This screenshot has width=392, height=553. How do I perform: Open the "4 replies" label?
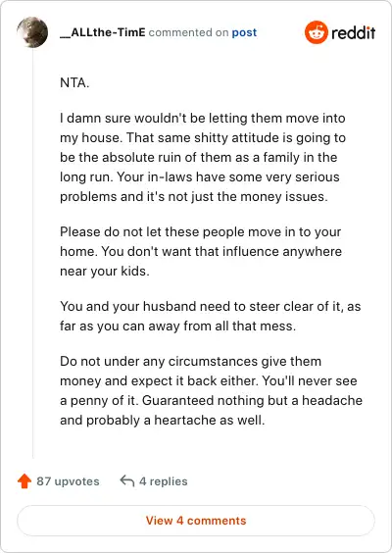pyautogui.click(x=164, y=481)
